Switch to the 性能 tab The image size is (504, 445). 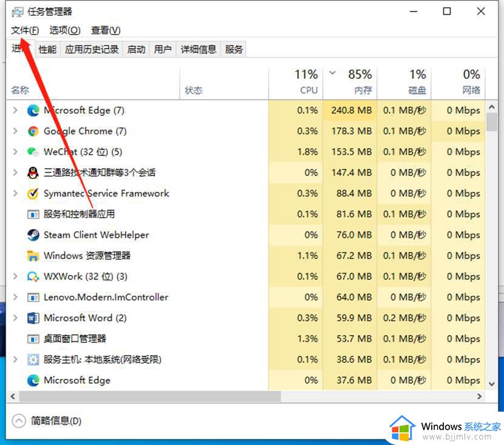point(47,50)
